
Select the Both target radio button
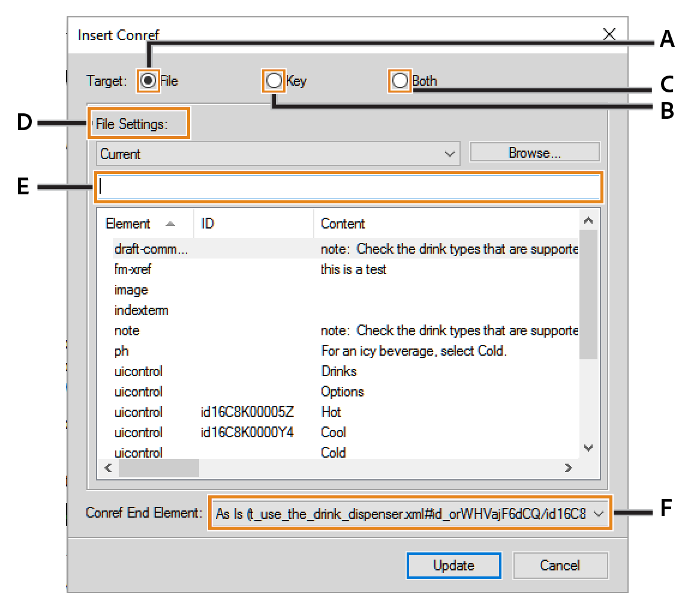(399, 80)
